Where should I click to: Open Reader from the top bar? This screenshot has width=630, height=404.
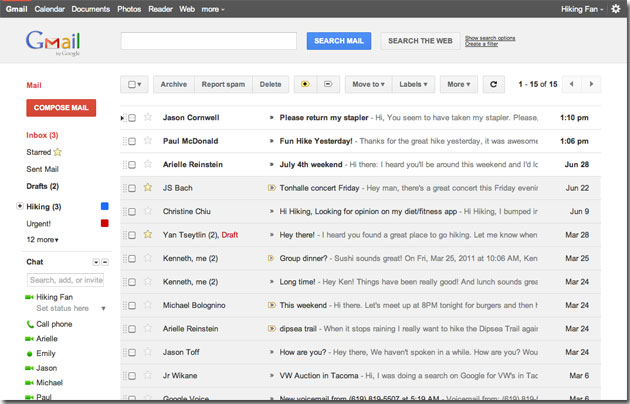pos(160,9)
